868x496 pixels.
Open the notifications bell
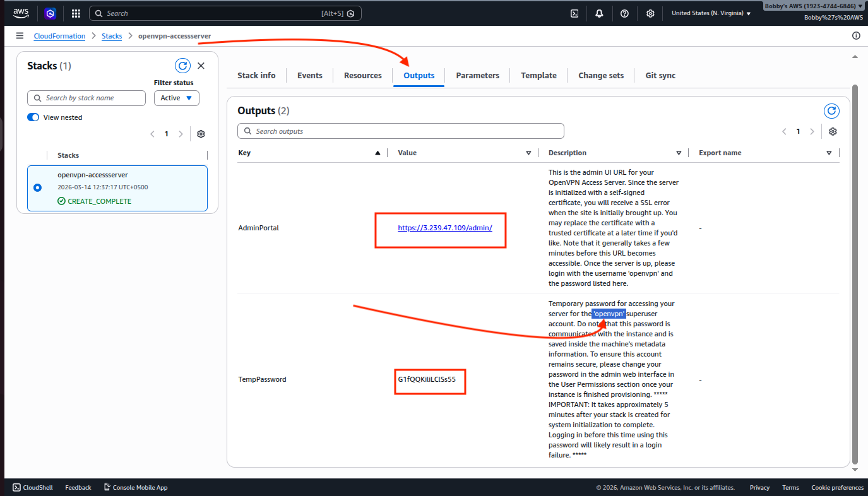[x=599, y=13]
